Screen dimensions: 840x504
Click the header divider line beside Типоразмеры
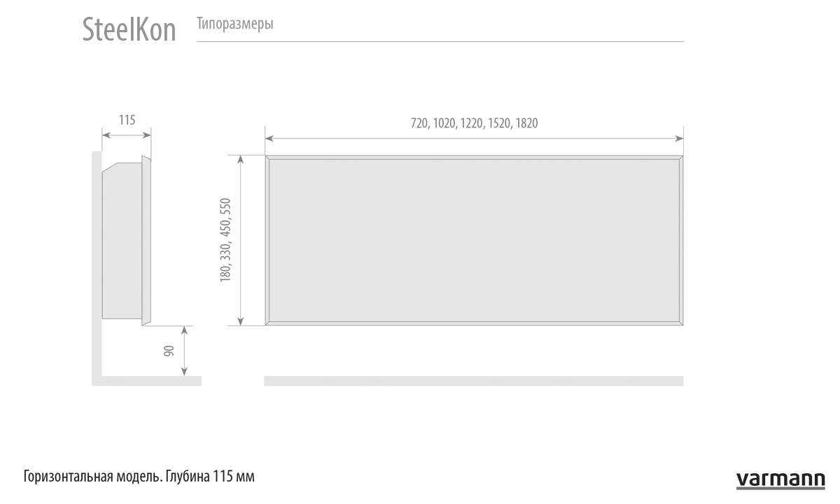440,41
